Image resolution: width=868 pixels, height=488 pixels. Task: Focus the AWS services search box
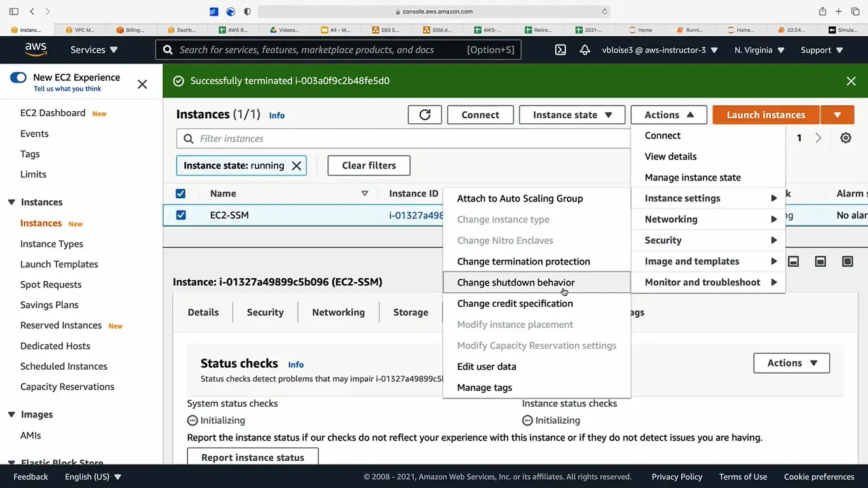point(338,50)
